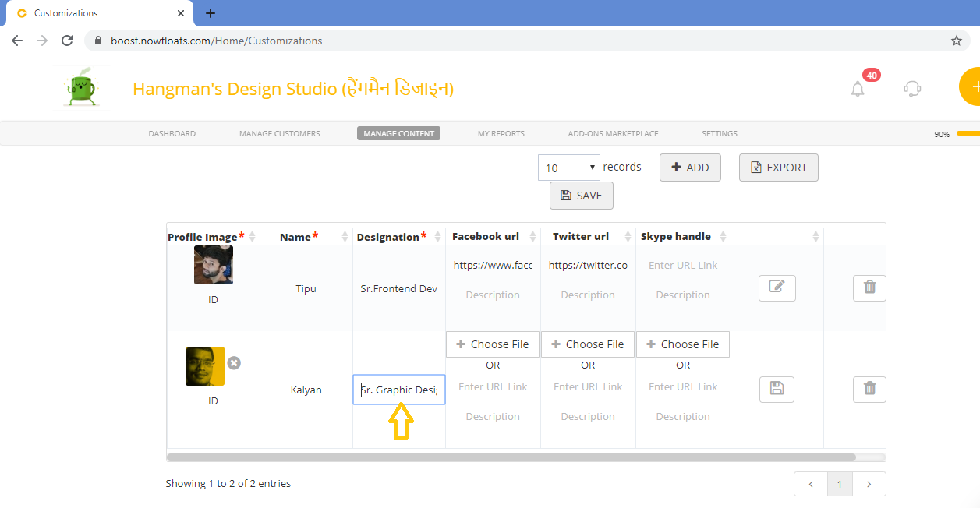Screen dimensions: 980x508
Task: Go to previous page of entries
Action: [x=811, y=484]
